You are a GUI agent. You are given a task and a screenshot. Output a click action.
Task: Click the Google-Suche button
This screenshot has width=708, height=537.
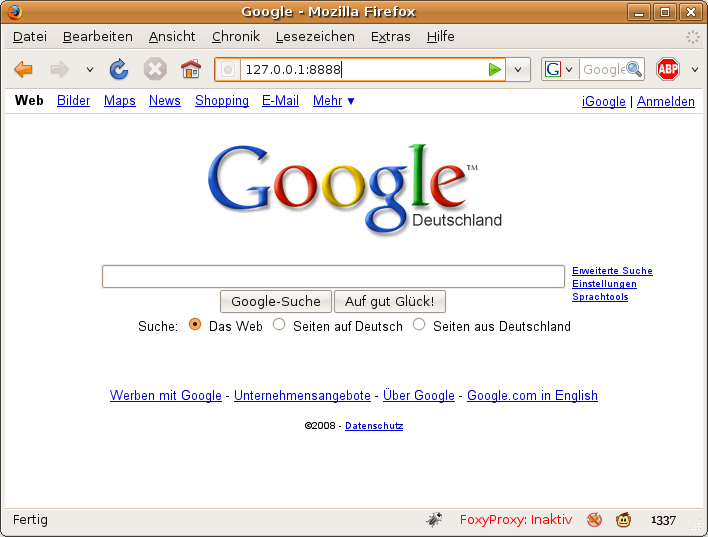click(x=276, y=301)
